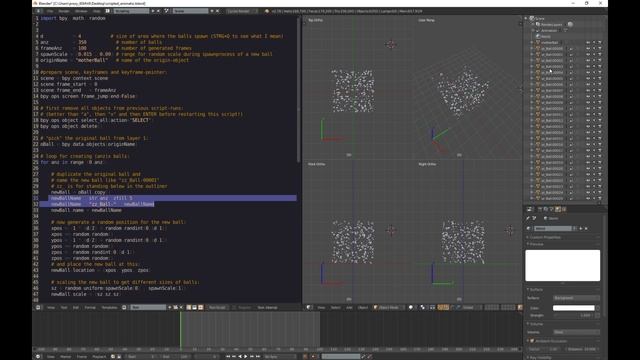Delete the Scripting screen layout with X
The image size is (640, 360).
(158, 11)
